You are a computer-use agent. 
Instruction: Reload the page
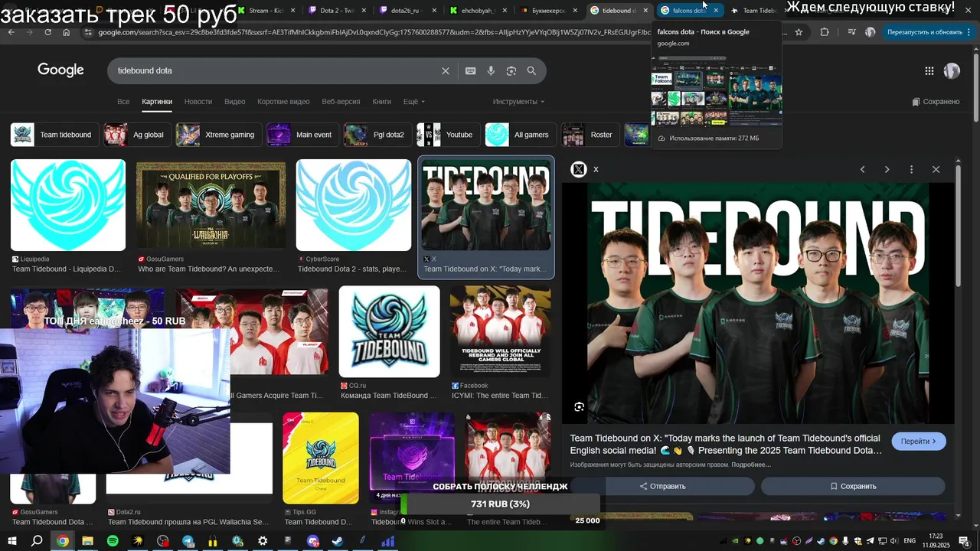point(47,32)
